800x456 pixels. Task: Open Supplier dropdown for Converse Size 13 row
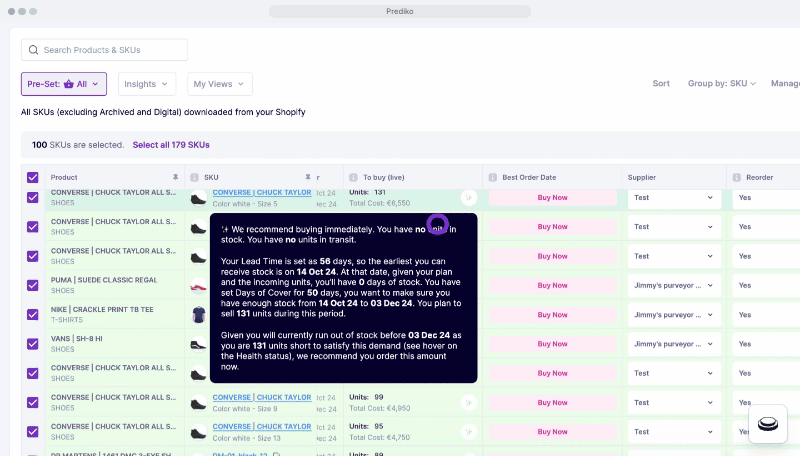click(673, 432)
